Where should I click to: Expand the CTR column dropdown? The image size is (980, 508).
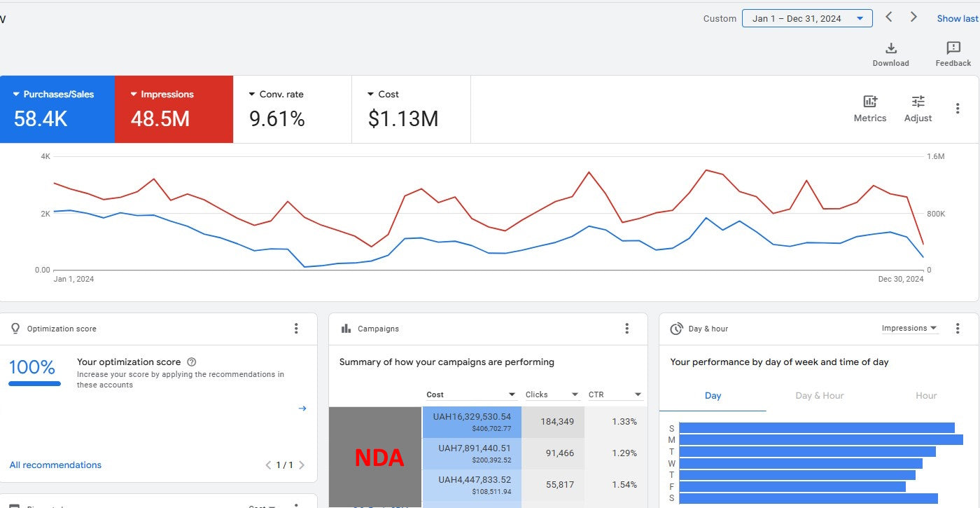tap(638, 394)
